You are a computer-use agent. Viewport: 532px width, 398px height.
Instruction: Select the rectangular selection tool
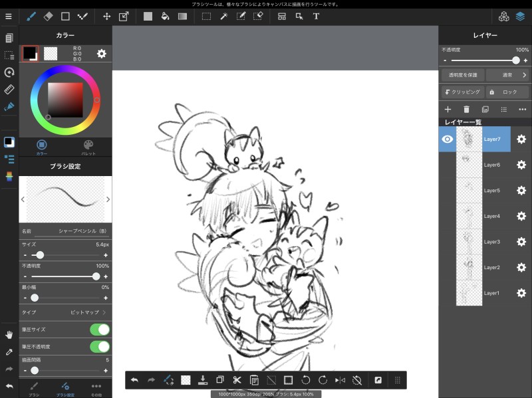[206, 16]
